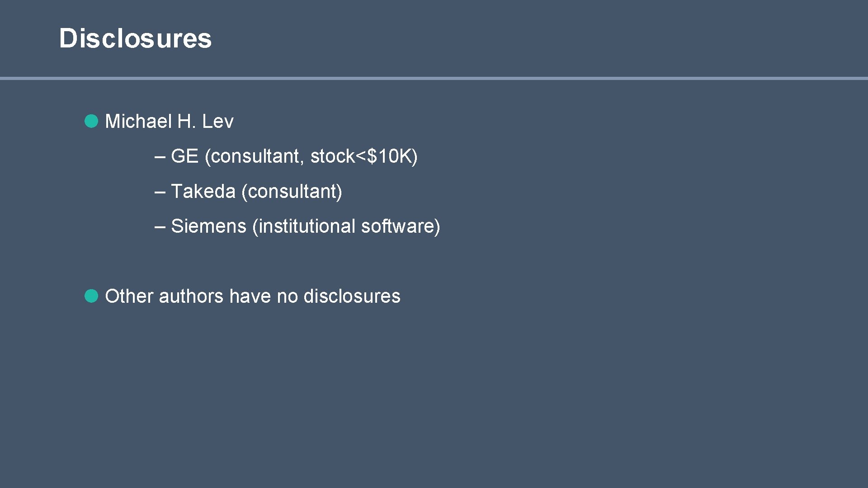The image size is (868, 488).
Task: Click the dash before the GE line
Action: [160, 157]
